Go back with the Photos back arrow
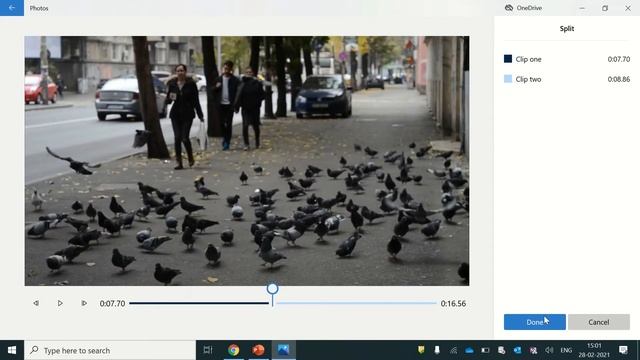The height and width of the screenshot is (360, 640). coord(12,8)
